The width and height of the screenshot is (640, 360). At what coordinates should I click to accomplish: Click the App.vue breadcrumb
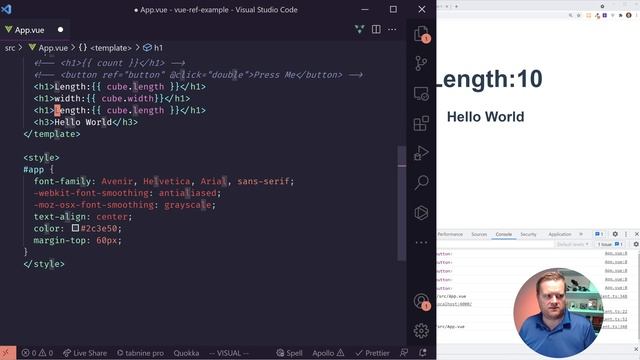click(48, 48)
